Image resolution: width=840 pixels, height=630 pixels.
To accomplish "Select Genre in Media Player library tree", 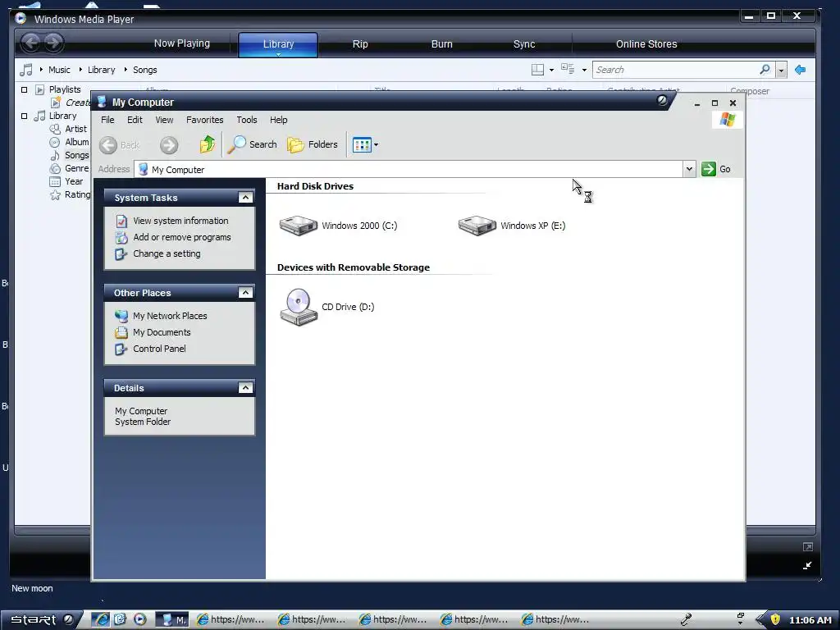I will pos(76,168).
